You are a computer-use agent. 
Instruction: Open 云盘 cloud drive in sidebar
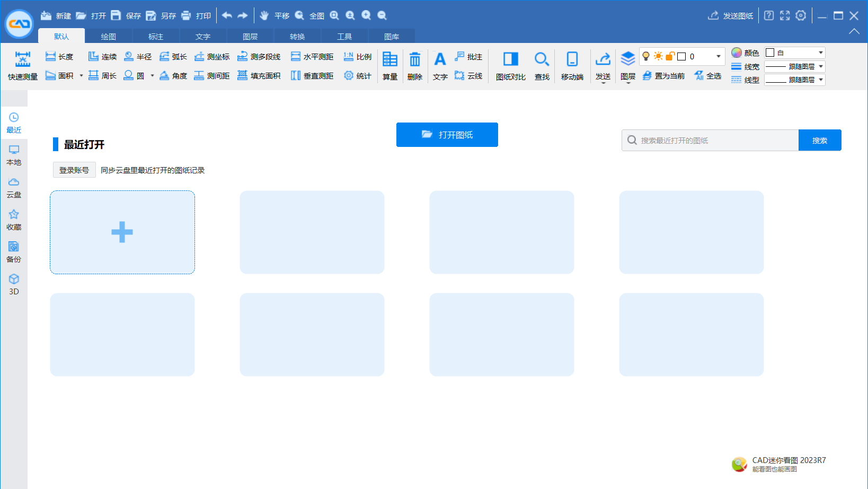click(14, 188)
